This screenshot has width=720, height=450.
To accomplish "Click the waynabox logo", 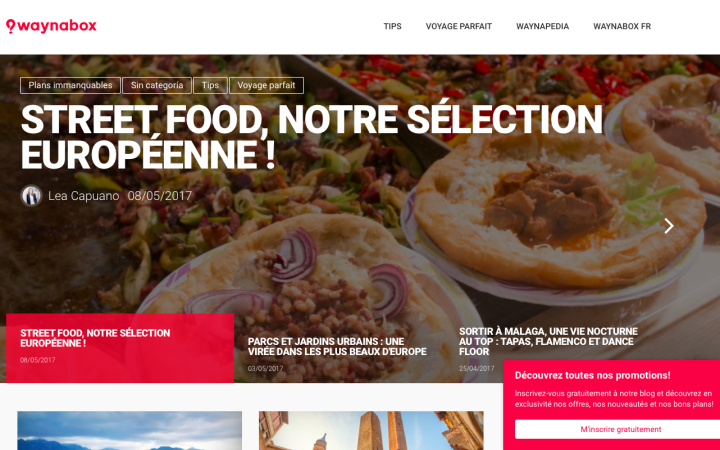I will click(51, 26).
